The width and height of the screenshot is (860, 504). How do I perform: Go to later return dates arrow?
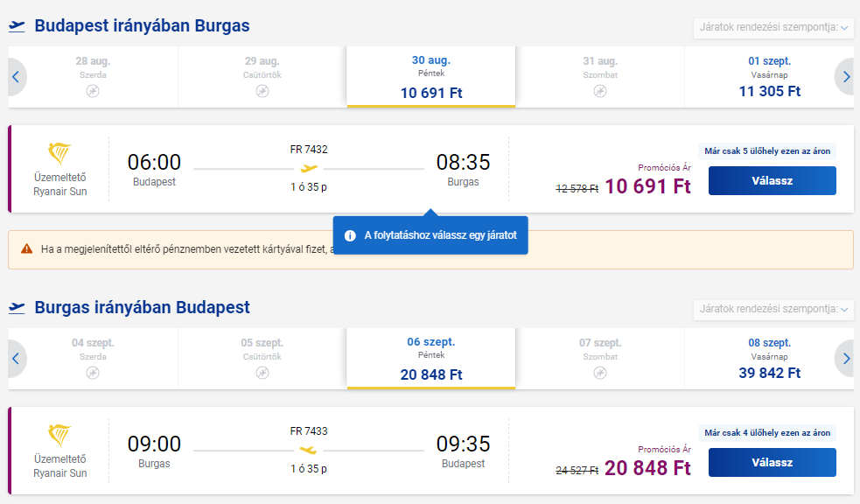tap(846, 359)
